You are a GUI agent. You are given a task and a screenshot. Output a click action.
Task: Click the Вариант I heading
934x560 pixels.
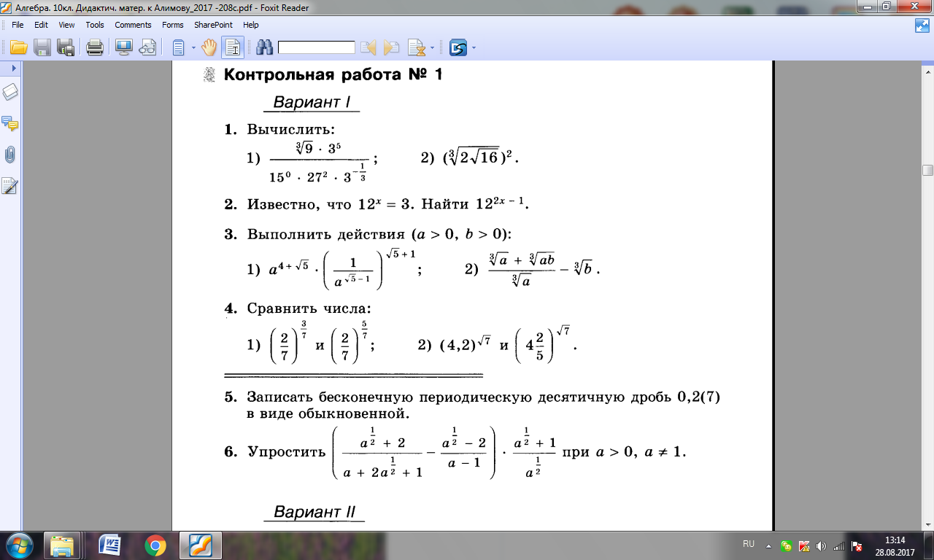pyautogui.click(x=312, y=102)
